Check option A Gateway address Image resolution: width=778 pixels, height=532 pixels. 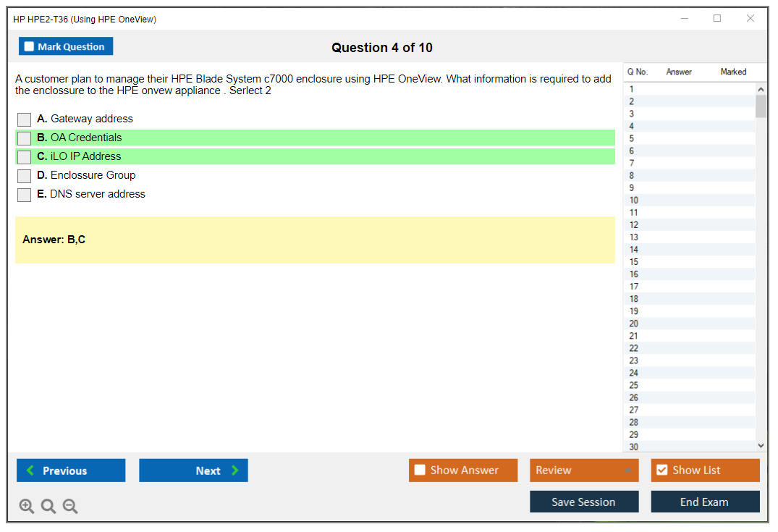(x=25, y=119)
